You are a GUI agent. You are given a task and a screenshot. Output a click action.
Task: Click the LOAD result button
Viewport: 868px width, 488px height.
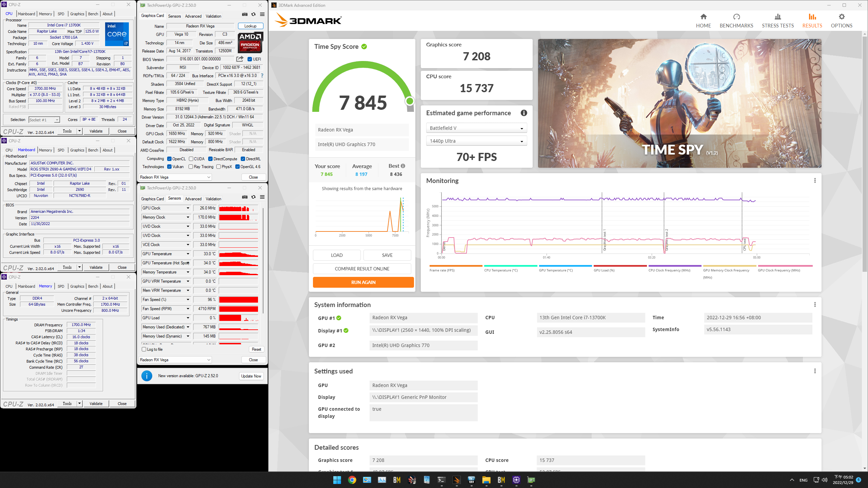pos(337,255)
